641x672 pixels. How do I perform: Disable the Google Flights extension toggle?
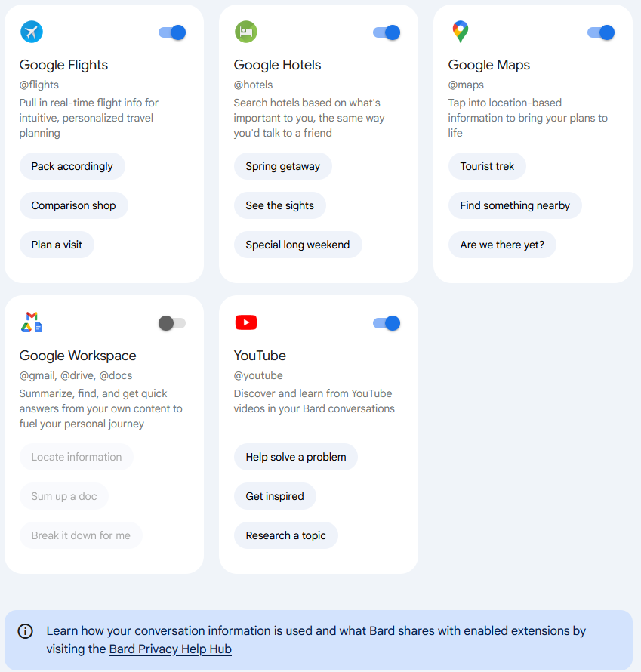(x=172, y=32)
